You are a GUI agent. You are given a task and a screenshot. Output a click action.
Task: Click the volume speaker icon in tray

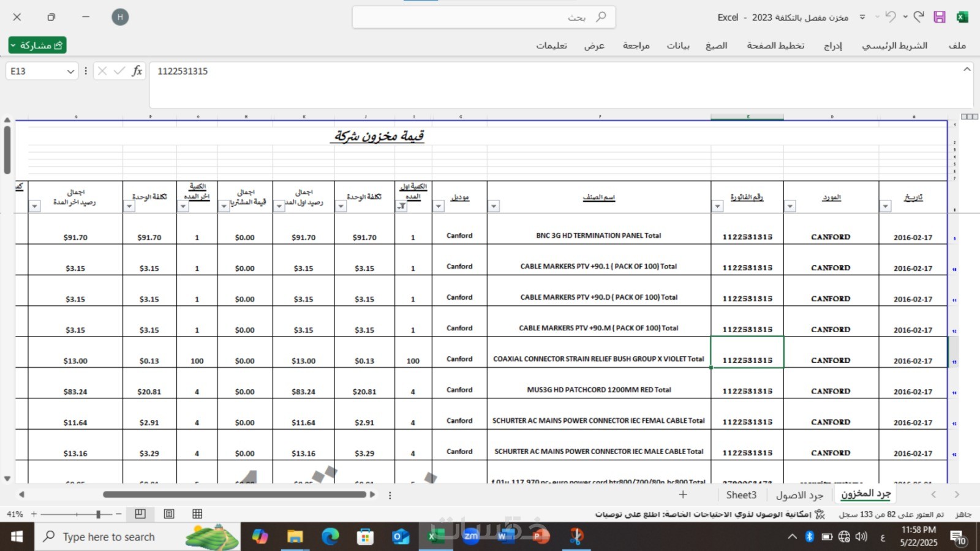[862, 537]
